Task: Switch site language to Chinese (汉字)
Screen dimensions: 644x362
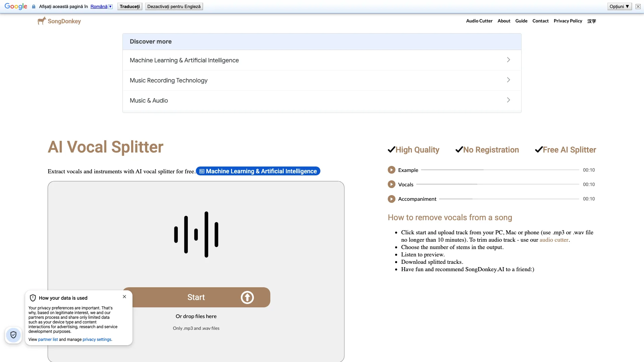Action: (592, 21)
